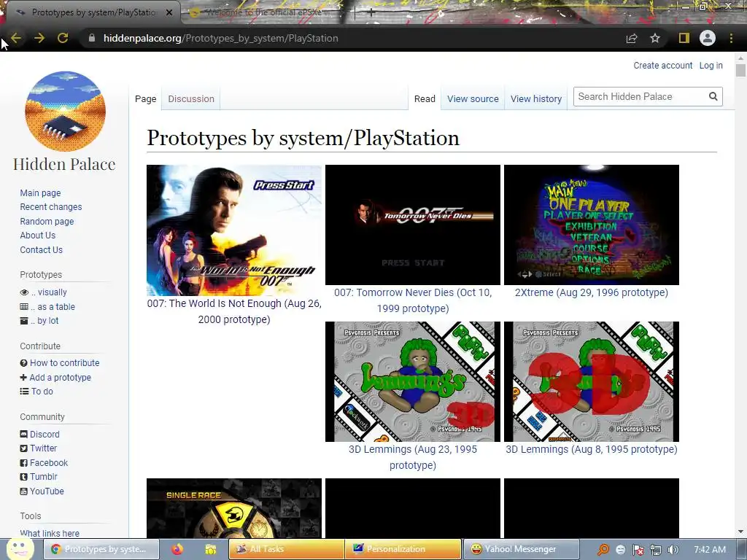Open the share page icon
747x560 pixels.
tap(632, 38)
